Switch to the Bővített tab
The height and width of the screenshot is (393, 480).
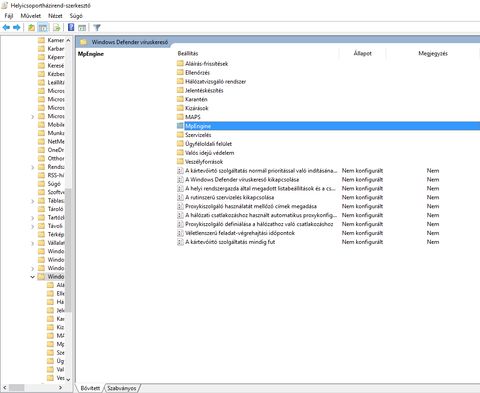coord(90,388)
